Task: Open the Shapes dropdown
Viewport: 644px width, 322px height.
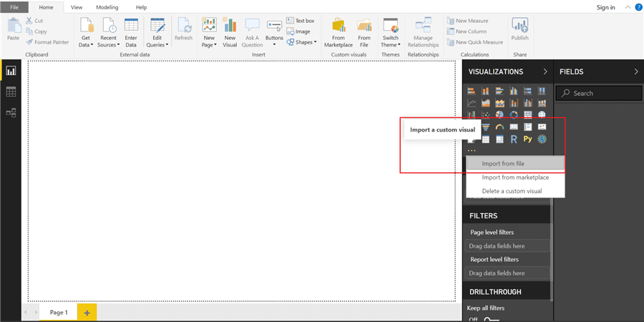Action: [302, 42]
